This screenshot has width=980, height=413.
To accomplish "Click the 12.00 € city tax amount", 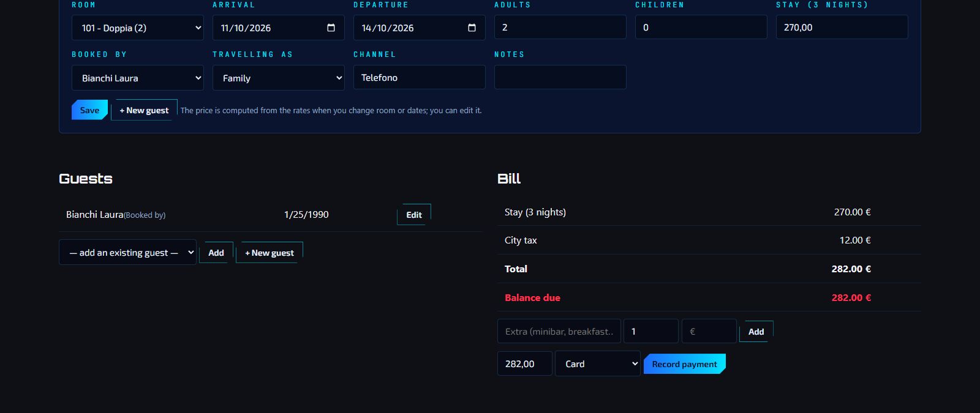I will [x=855, y=240].
